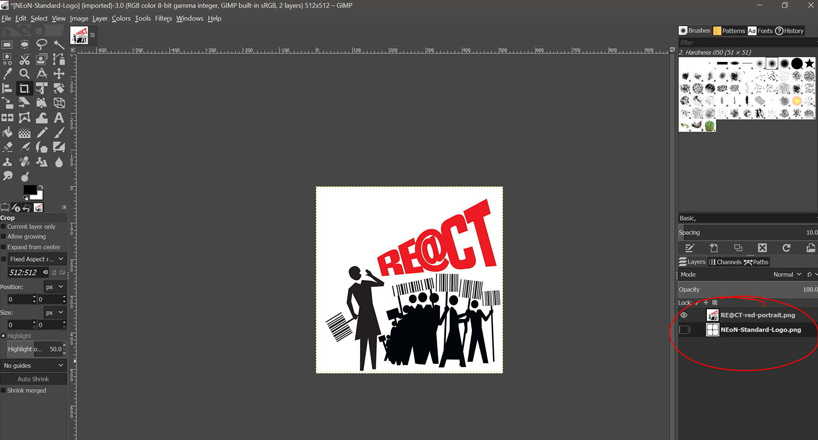Viewport: 818px width, 440px height.
Task: Select the Foreground Select tool
Action: pyautogui.click(x=42, y=59)
